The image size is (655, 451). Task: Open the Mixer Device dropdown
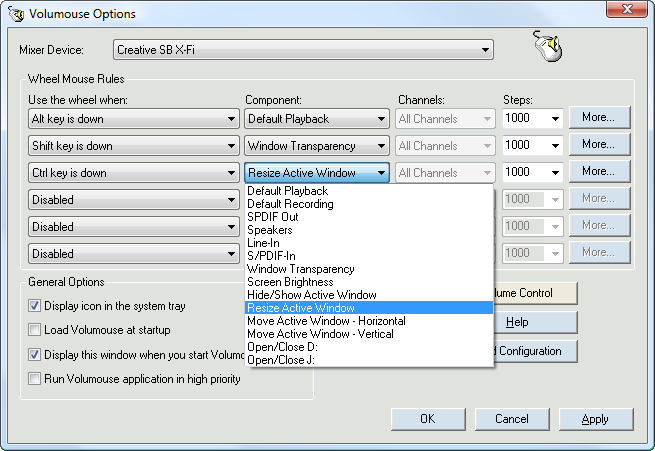tap(485, 50)
